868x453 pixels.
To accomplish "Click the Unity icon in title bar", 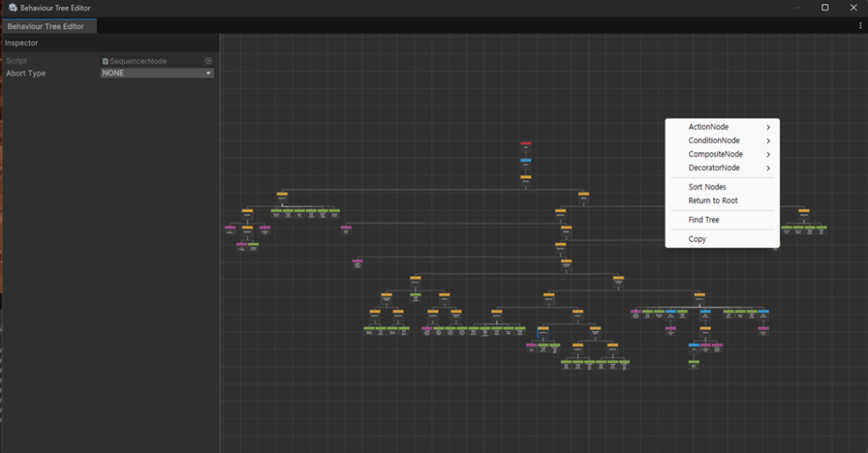I will coord(12,8).
